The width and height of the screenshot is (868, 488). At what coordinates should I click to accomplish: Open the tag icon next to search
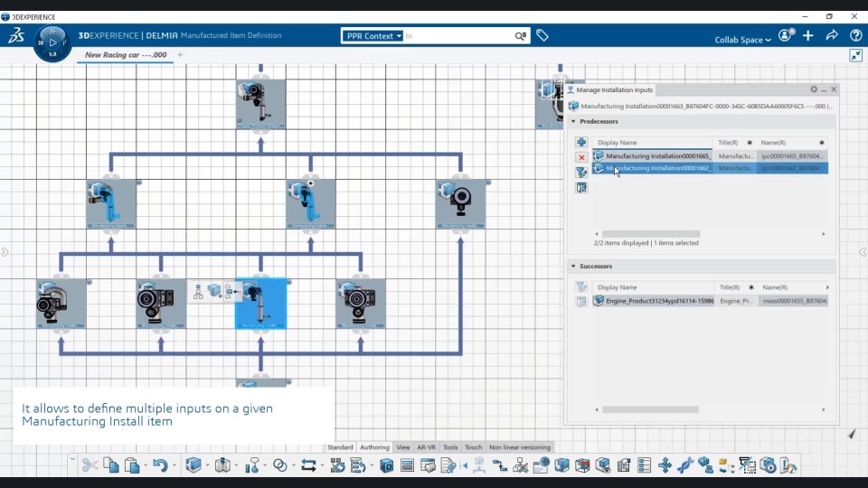[542, 35]
